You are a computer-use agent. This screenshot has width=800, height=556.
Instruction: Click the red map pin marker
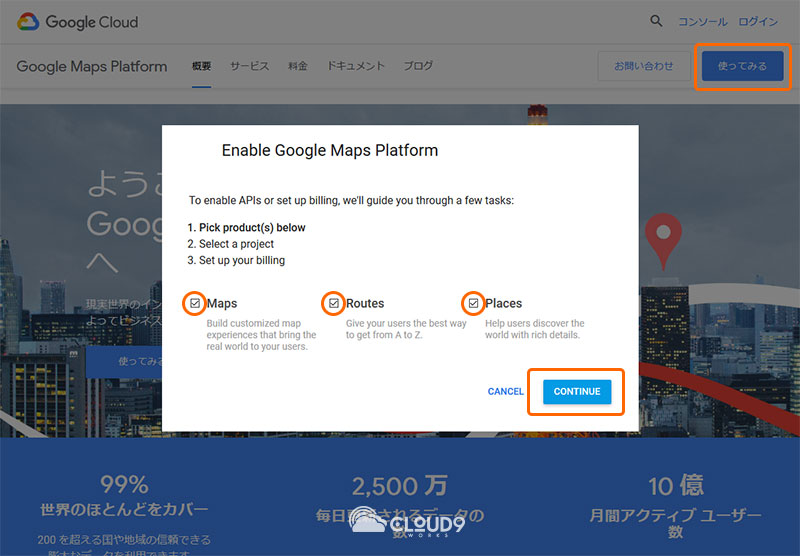click(663, 241)
